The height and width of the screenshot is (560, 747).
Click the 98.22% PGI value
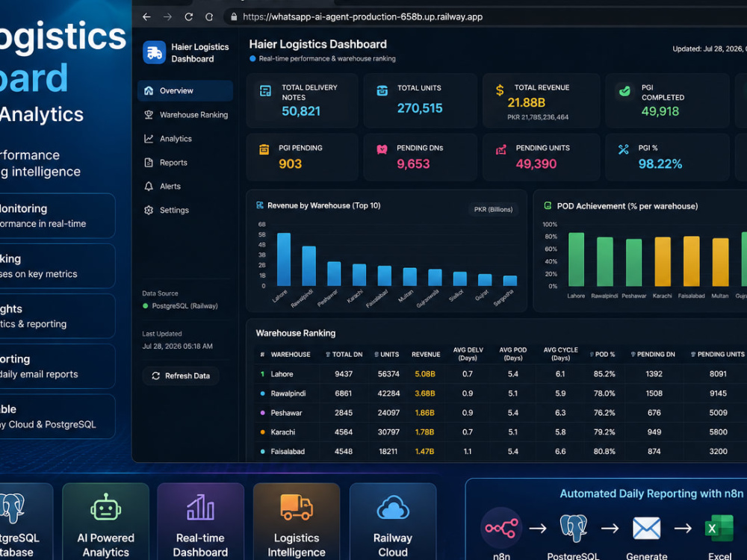pyautogui.click(x=660, y=164)
